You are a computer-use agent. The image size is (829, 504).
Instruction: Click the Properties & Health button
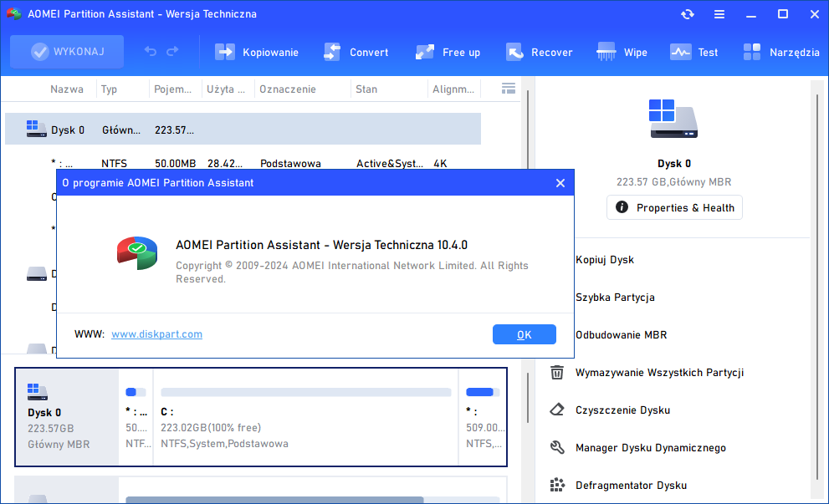[674, 207]
